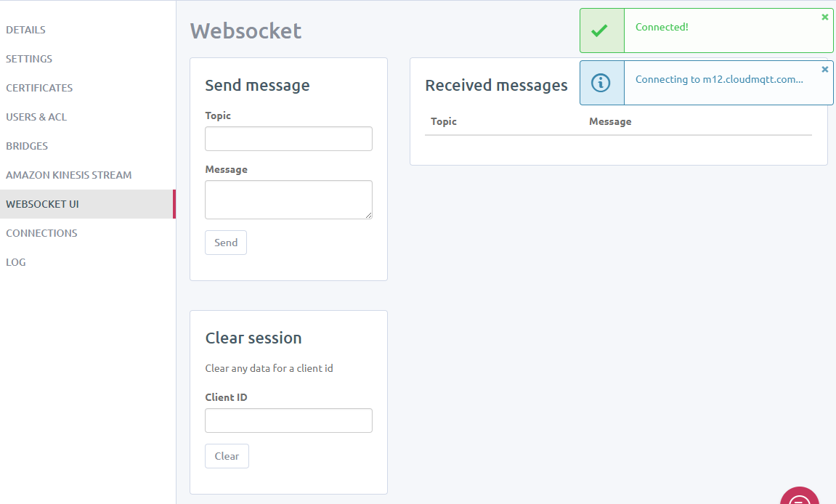Click inside the Message textarea

click(288, 199)
